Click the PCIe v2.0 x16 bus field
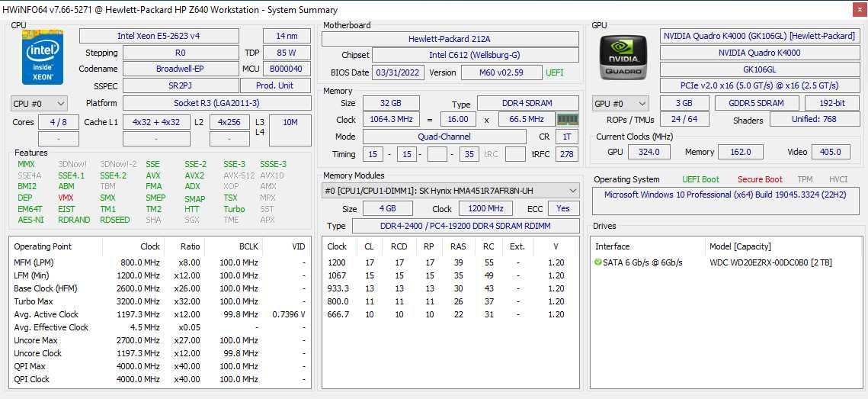 [x=761, y=86]
